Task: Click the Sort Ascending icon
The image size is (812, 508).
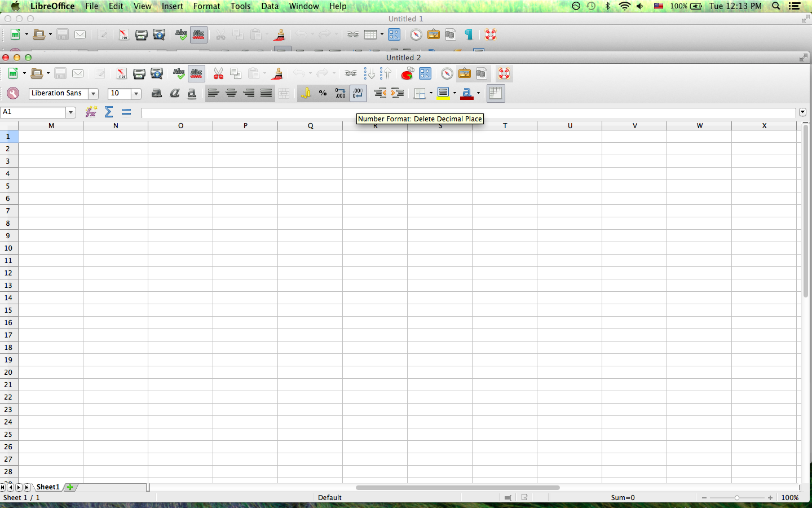Action: 369,74
